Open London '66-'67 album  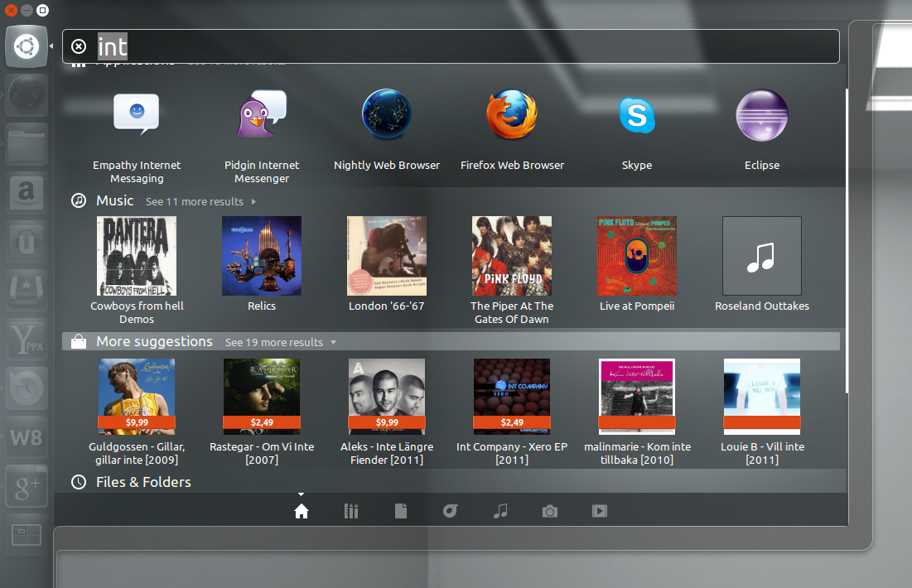point(387,264)
